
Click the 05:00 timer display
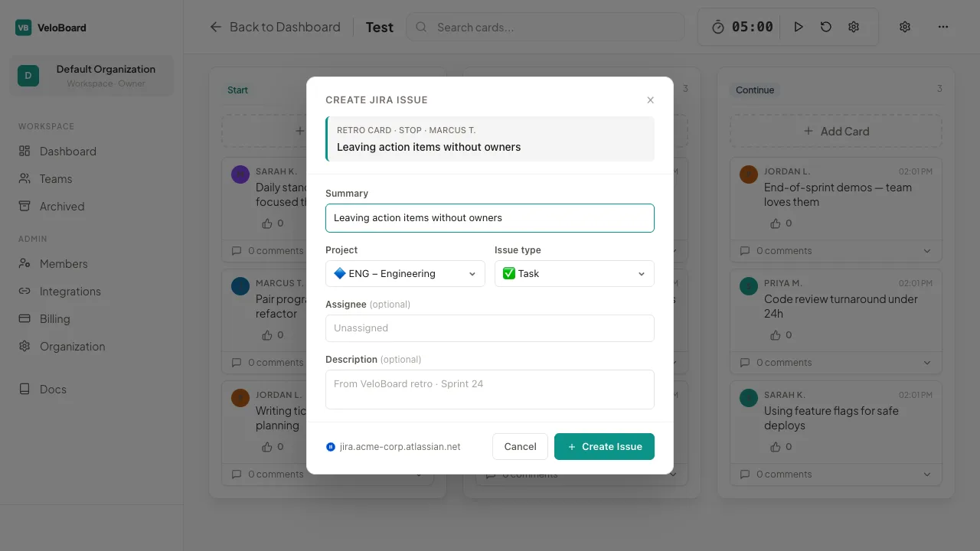click(x=753, y=27)
